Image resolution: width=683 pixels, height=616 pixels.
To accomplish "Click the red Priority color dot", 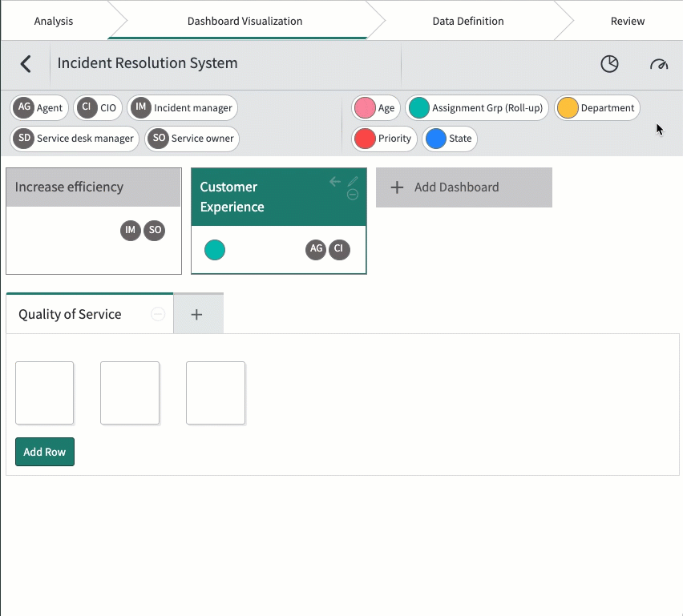I will [365, 139].
